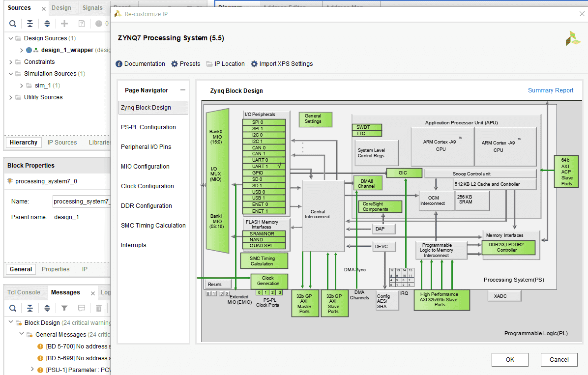Click the Name input field in Block Properties
This screenshot has height=375, width=588.
[82, 202]
